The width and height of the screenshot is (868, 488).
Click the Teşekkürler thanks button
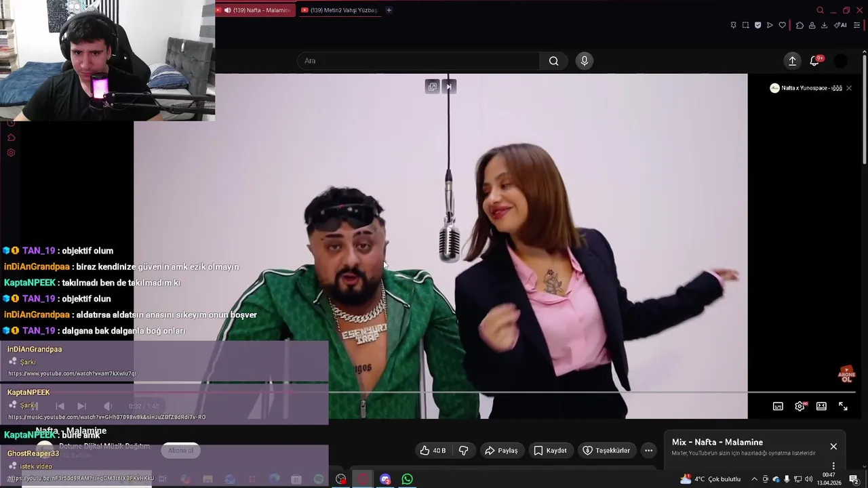(x=606, y=450)
